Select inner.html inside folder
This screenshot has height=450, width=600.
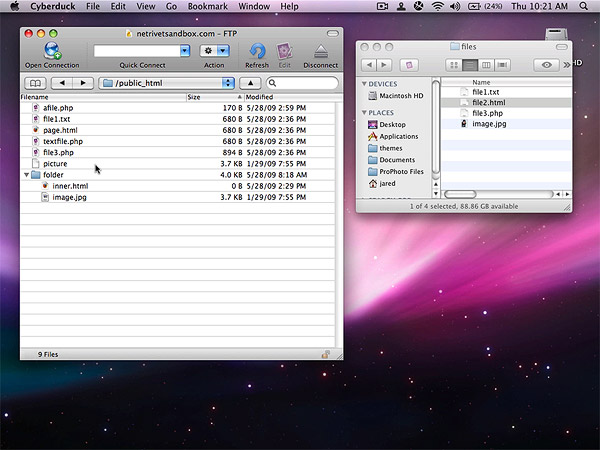(178, 186)
